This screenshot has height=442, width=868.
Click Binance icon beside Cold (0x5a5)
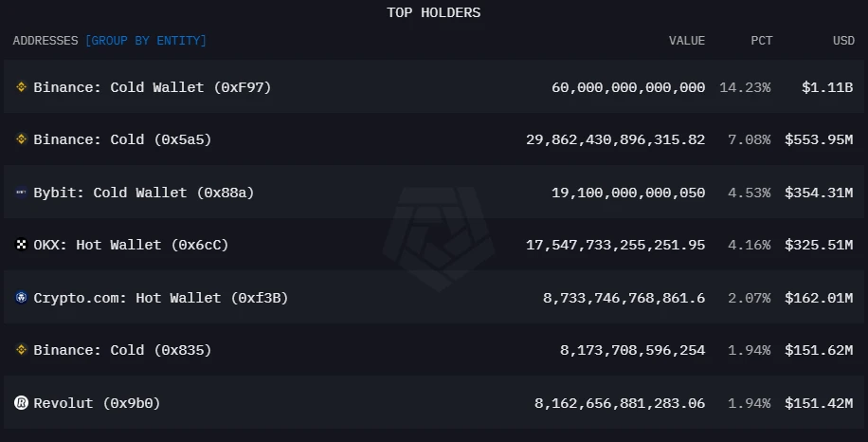click(x=21, y=139)
